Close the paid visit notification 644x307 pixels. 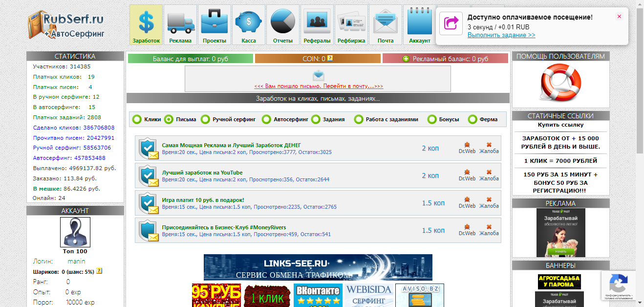click(620, 16)
